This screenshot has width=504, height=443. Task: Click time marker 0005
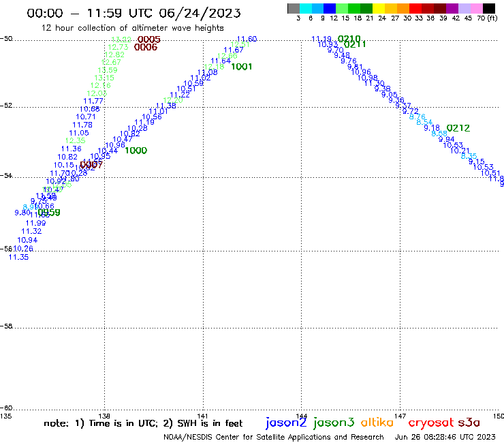149,40
